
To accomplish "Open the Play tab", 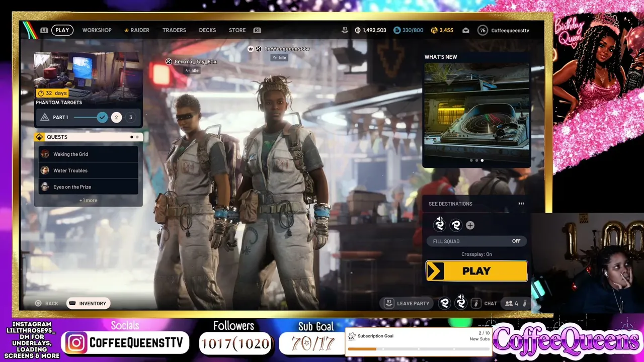I will pyautogui.click(x=62, y=30).
